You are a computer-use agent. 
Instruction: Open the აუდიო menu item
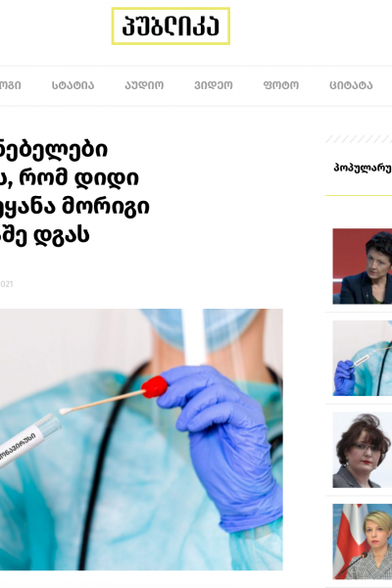tap(144, 85)
